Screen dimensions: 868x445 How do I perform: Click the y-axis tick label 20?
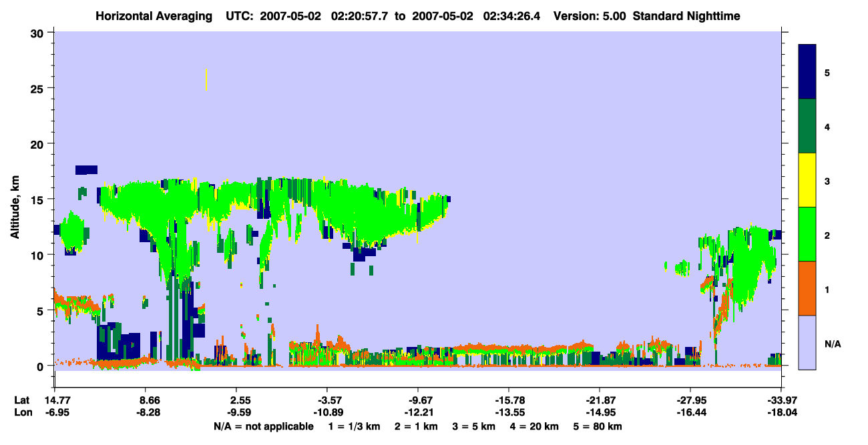[39, 143]
